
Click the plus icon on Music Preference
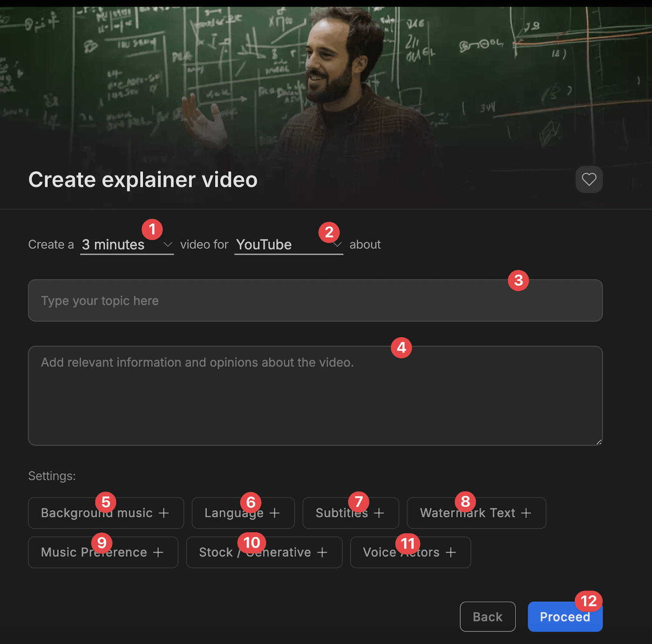[x=158, y=552]
